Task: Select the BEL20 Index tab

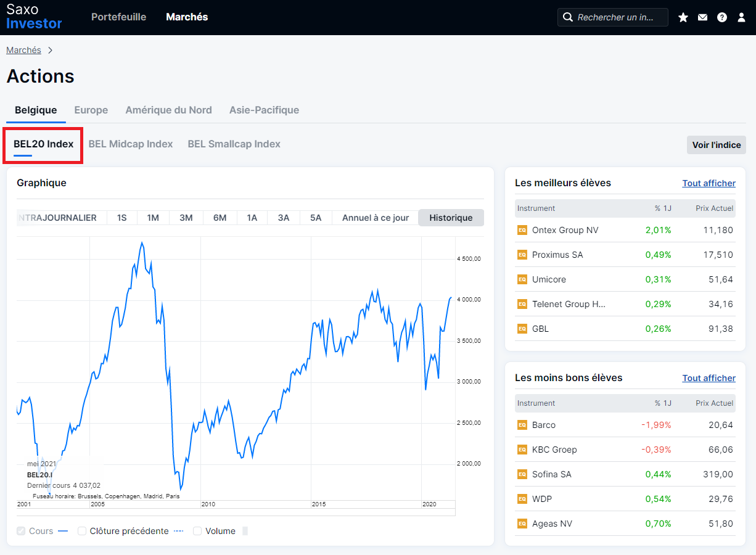Action: coord(43,144)
